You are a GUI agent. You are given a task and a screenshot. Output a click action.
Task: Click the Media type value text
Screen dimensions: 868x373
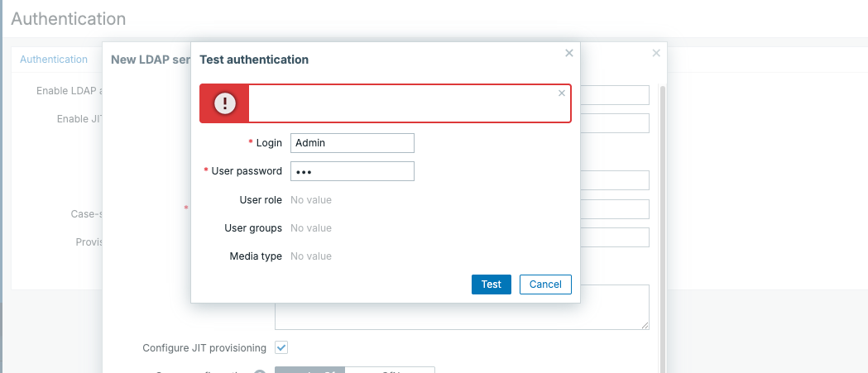(311, 256)
